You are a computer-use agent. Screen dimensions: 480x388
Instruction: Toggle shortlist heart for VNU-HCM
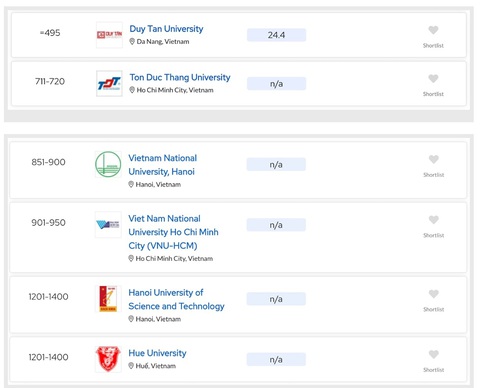tap(433, 220)
